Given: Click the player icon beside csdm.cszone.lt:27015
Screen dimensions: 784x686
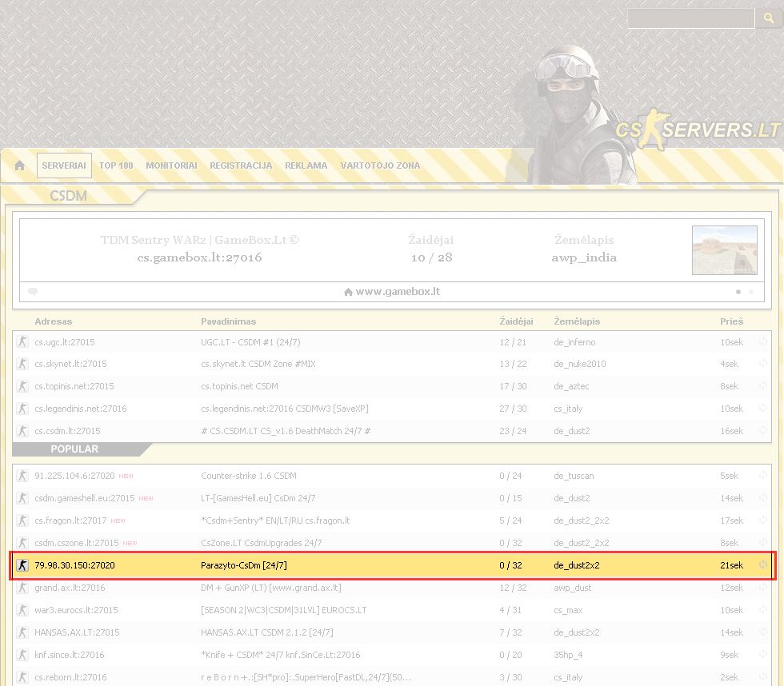Looking at the screenshot, I should click(22, 543).
